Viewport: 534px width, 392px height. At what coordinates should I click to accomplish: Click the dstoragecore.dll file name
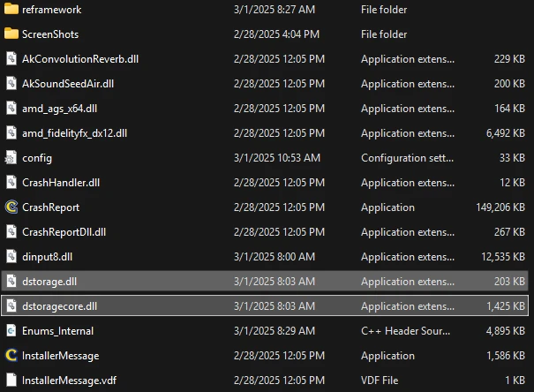click(59, 306)
